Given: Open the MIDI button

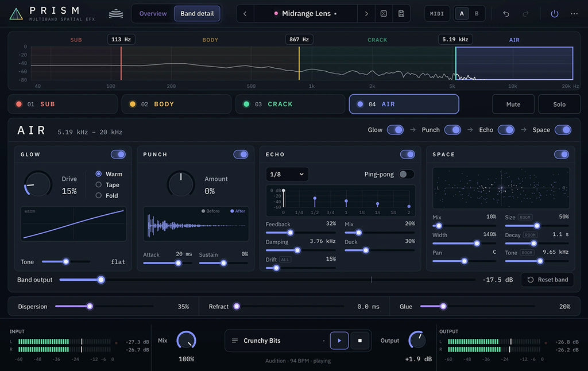Looking at the screenshot, I should click(437, 14).
